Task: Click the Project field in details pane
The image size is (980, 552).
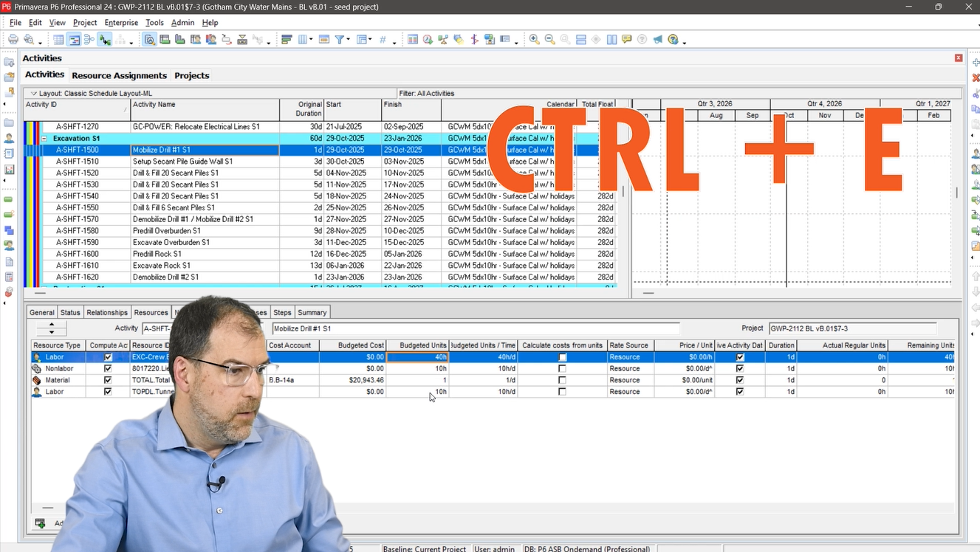Action: [852, 328]
